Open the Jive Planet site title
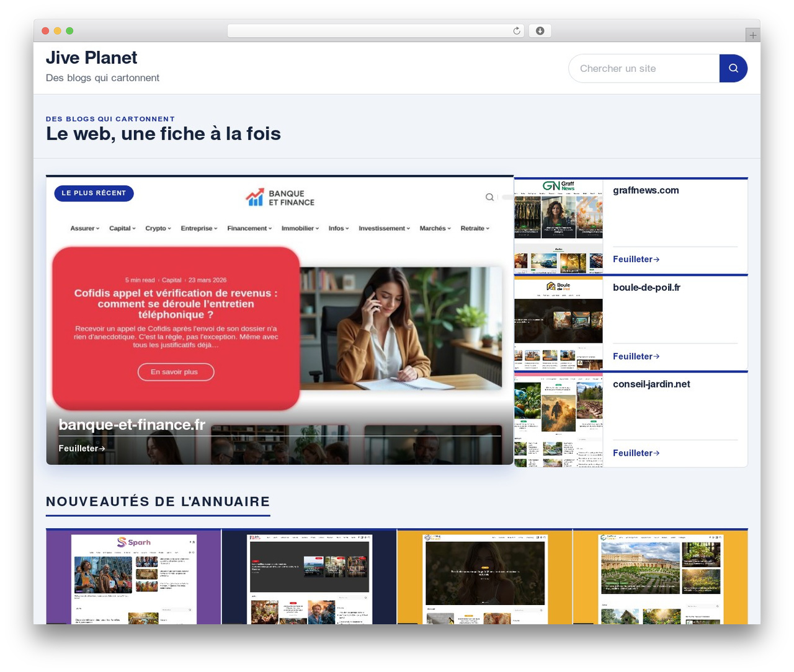Screen dimensions: 794x672 pos(92,58)
